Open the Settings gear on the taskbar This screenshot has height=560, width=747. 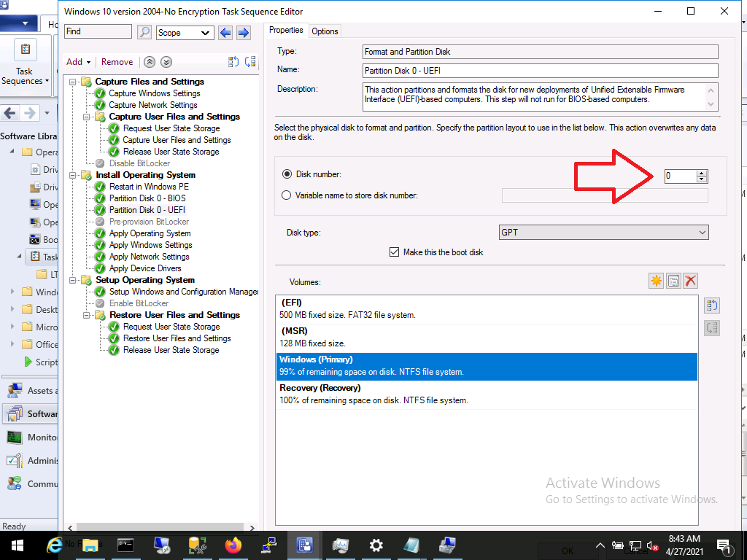click(x=376, y=545)
